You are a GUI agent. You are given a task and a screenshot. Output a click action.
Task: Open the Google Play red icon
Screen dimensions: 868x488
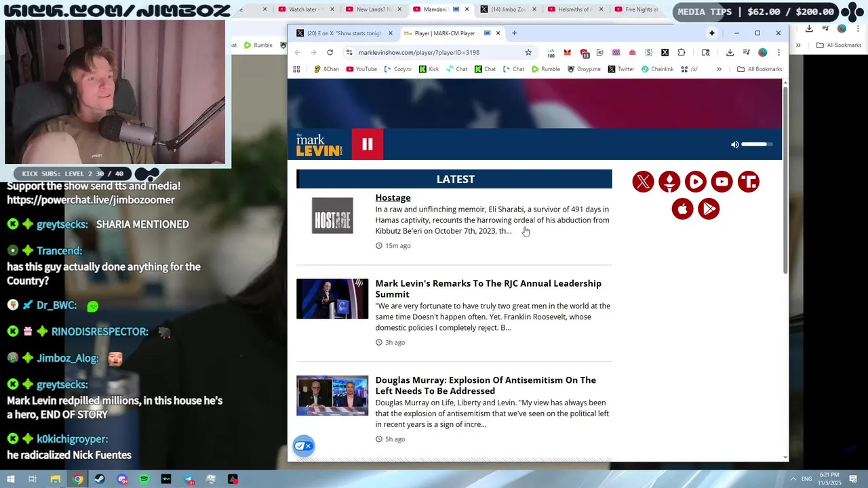tap(709, 209)
